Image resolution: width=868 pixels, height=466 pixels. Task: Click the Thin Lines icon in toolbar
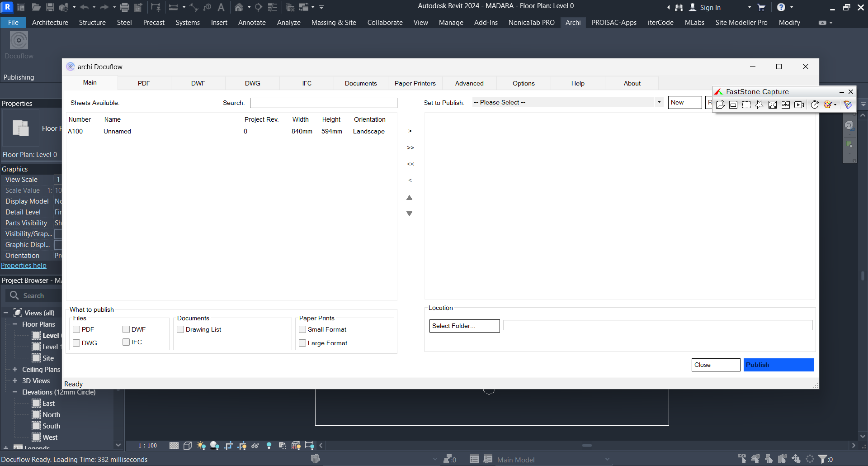(273, 7)
